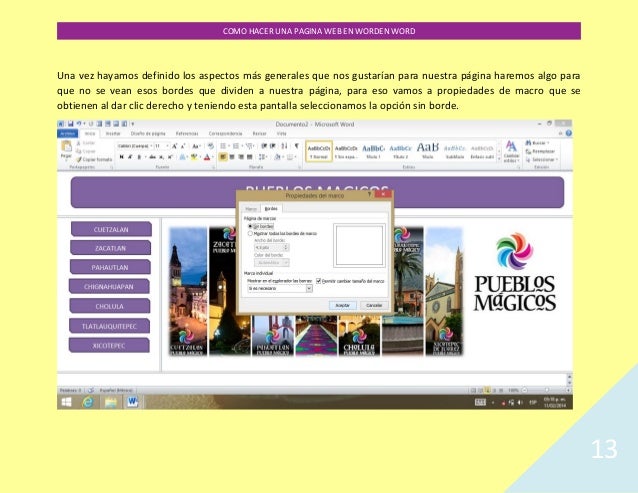Image resolution: width=638 pixels, height=493 pixels.
Task: Click the clear formatting eraser icon
Action: point(211,146)
